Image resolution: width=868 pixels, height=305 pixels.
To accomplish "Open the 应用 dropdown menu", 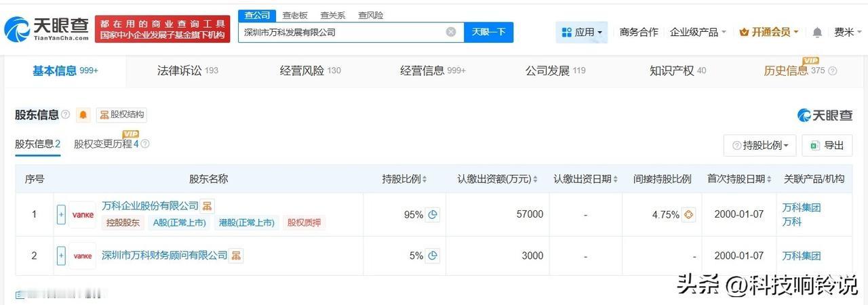I will [x=582, y=32].
